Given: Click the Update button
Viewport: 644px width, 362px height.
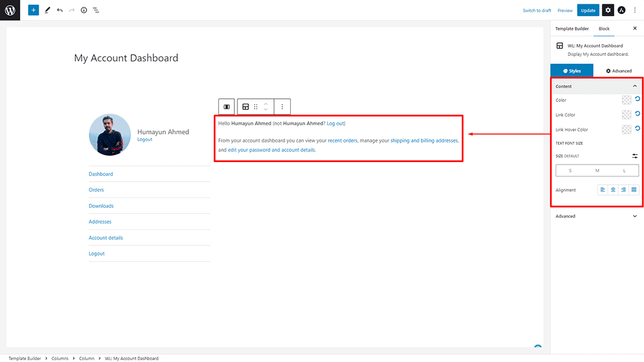Looking at the screenshot, I should point(588,10).
